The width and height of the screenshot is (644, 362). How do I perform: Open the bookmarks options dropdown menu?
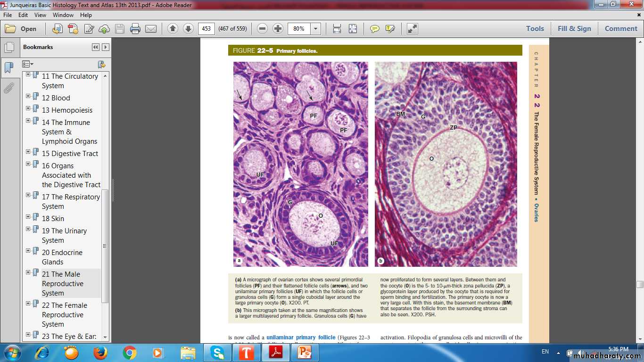(28, 64)
